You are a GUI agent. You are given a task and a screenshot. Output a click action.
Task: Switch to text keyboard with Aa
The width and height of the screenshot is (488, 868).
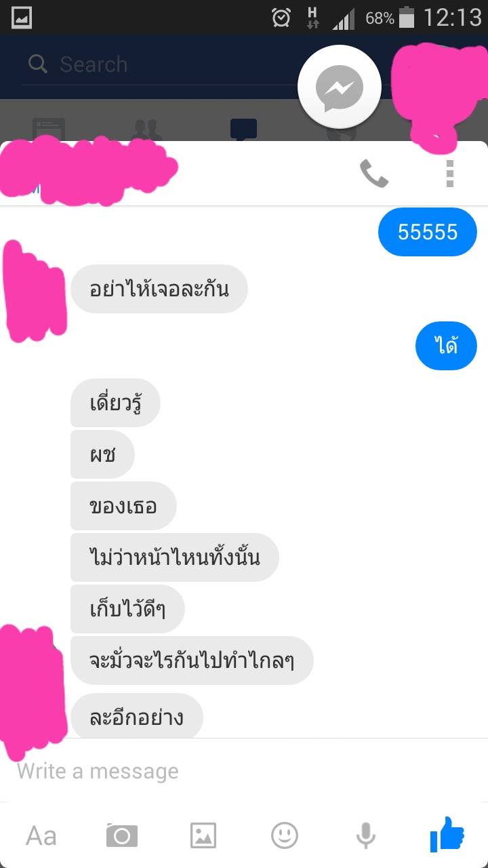pos(41,835)
